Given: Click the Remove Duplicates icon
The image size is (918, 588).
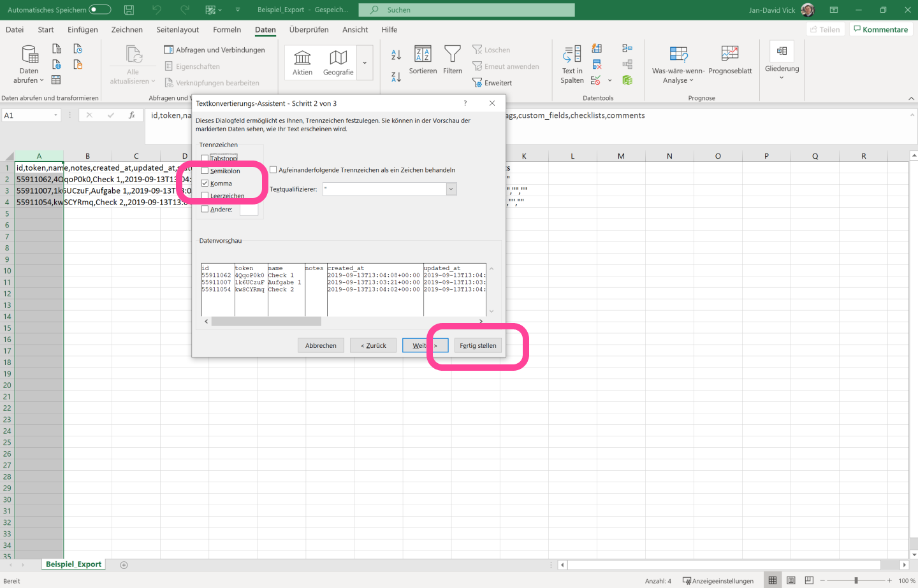Looking at the screenshot, I should coord(597,64).
